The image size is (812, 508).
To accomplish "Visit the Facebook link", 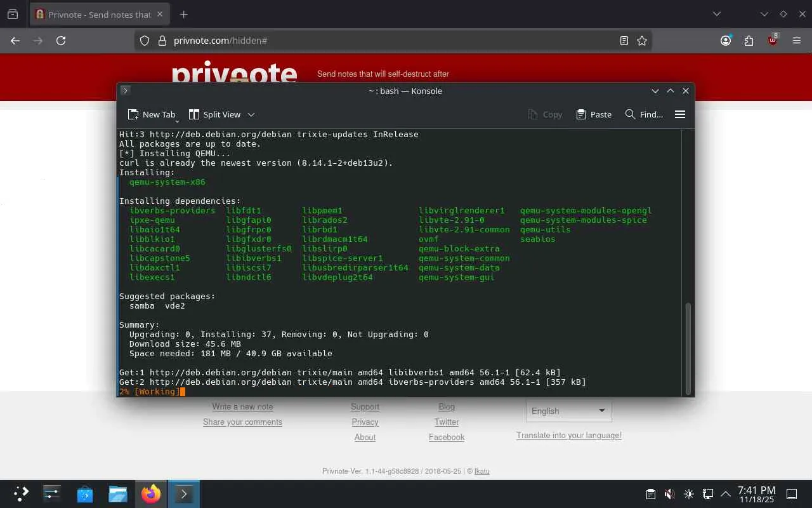I will [x=447, y=438].
